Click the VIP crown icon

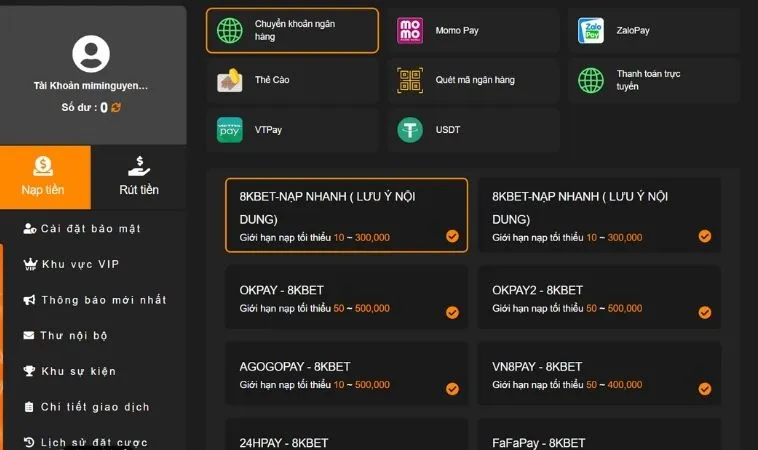[30, 264]
